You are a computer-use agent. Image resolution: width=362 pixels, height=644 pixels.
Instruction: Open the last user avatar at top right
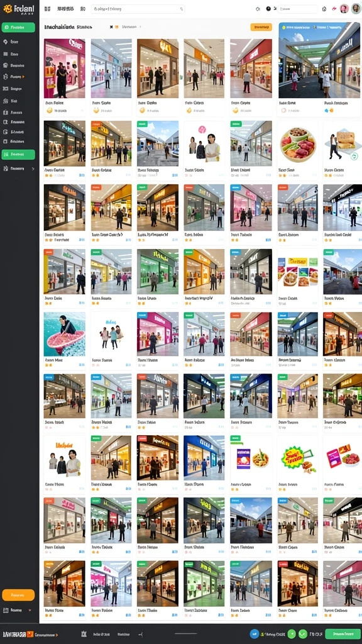pyautogui.click(x=356, y=9)
